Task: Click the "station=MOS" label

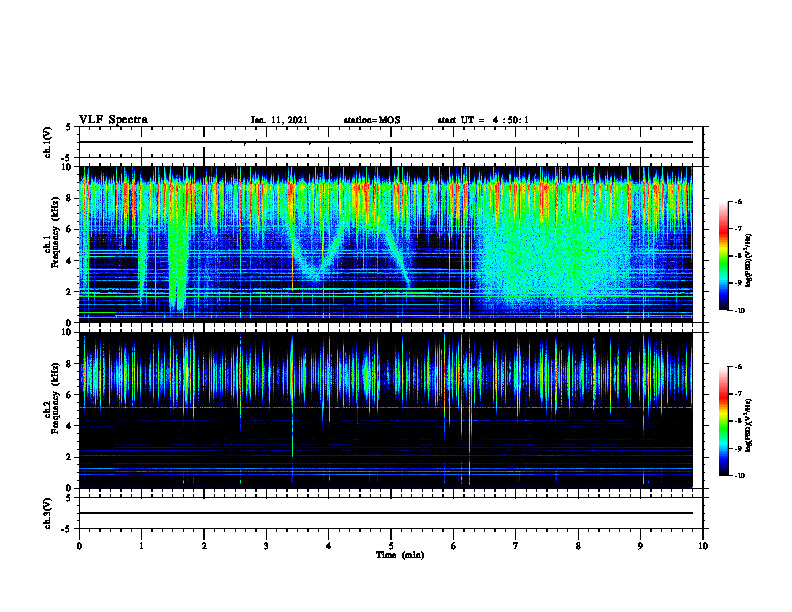Action: [x=372, y=120]
